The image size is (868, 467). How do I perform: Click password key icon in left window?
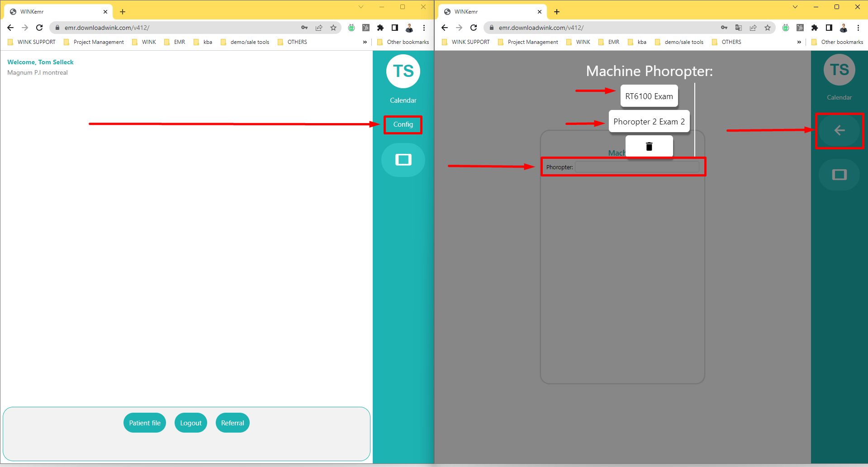pos(304,28)
